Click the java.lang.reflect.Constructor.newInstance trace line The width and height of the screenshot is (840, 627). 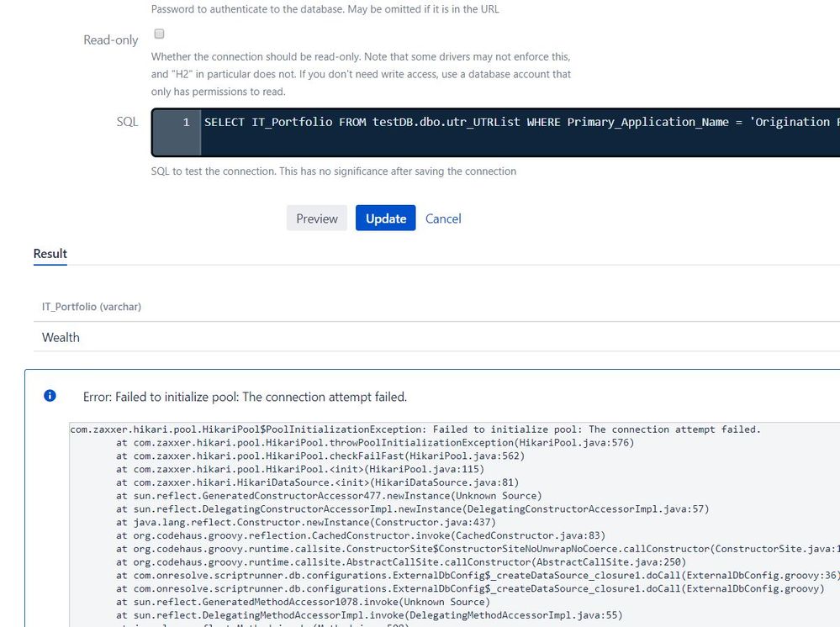(306, 522)
